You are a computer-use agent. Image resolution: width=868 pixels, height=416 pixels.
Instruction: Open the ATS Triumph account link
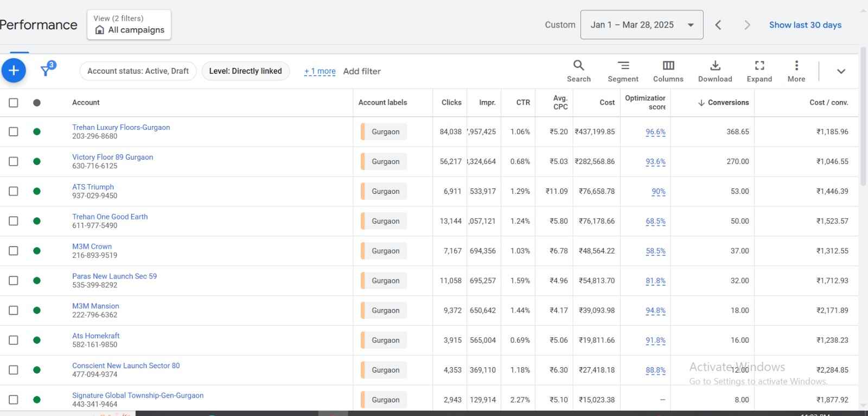(x=93, y=187)
